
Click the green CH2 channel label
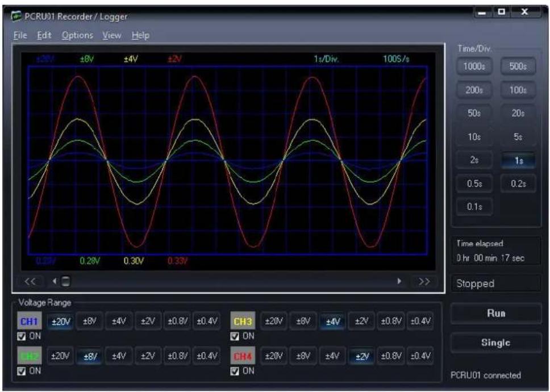click(x=30, y=356)
